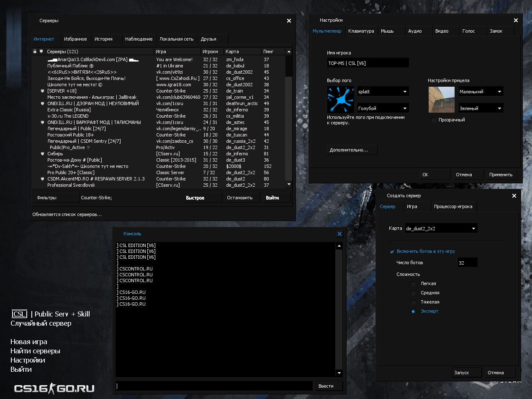Sort servers by the lock (password) column icon

pyautogui.click(x=35, y=51)
